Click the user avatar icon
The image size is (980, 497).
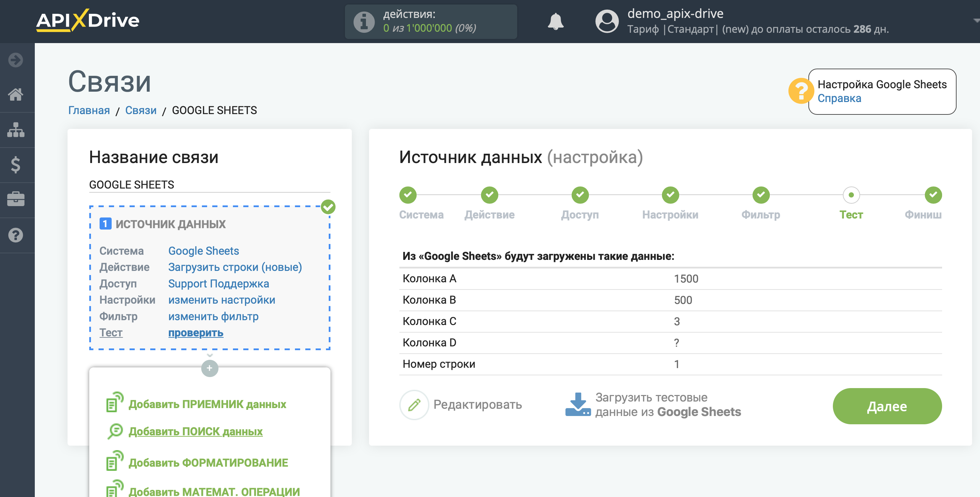(x=607, y=21)
